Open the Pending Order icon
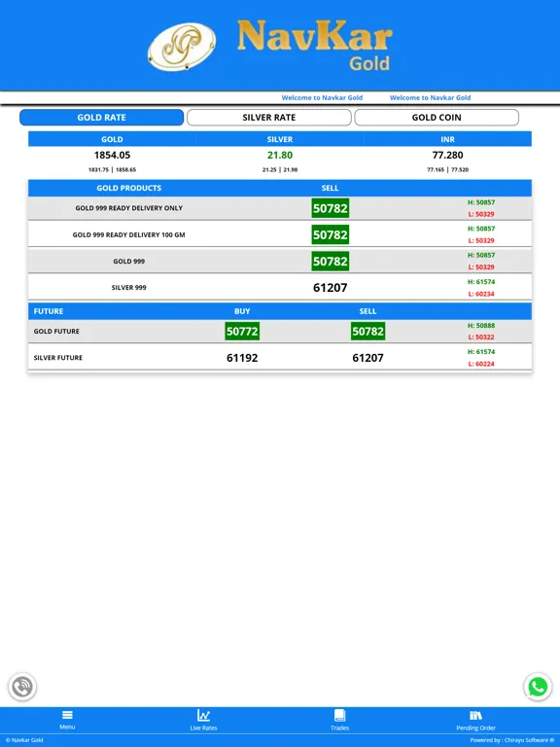This screenshot has width=560, height=747. click(475, 715)
